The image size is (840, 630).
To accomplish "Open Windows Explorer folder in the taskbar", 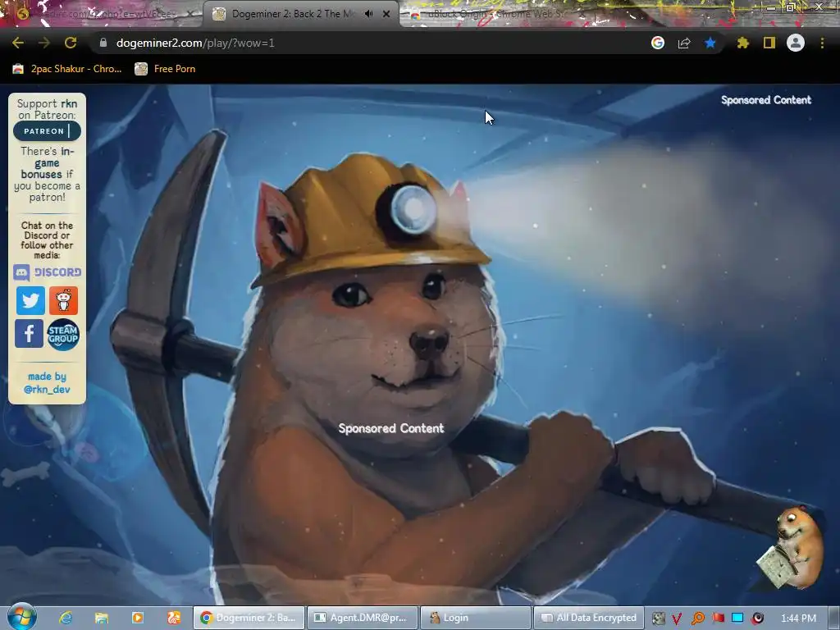I will tap(102, 619).
